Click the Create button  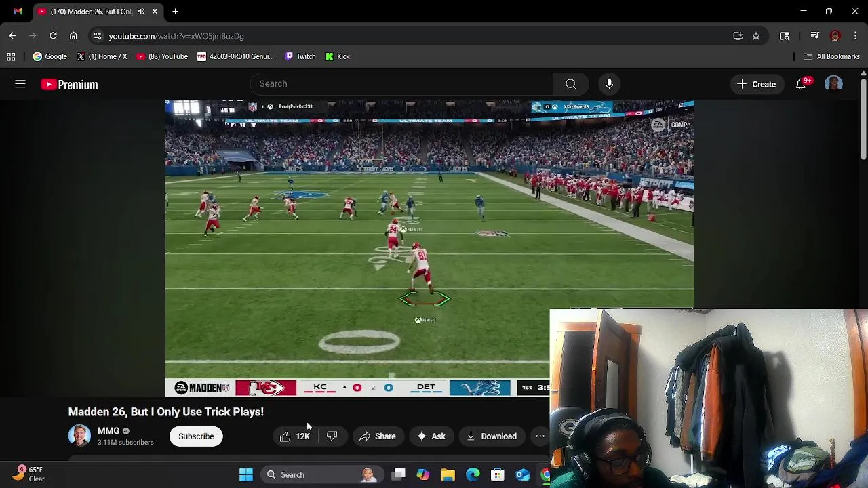[756, 84]
